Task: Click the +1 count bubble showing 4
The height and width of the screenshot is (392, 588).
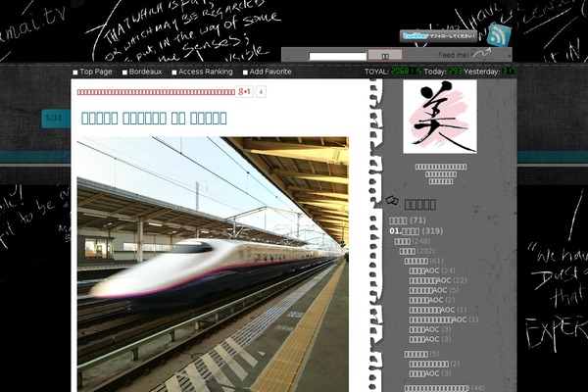Action: pos(261,92)
